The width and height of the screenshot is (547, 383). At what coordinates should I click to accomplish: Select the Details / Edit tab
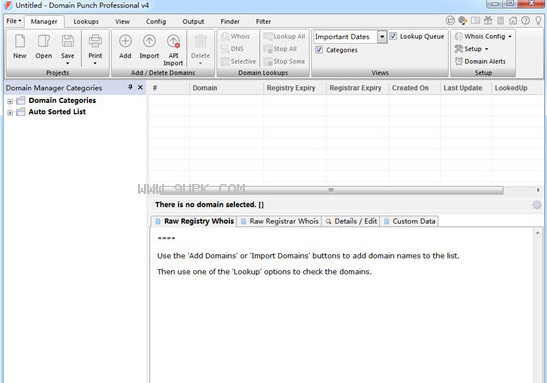[351, 221]
